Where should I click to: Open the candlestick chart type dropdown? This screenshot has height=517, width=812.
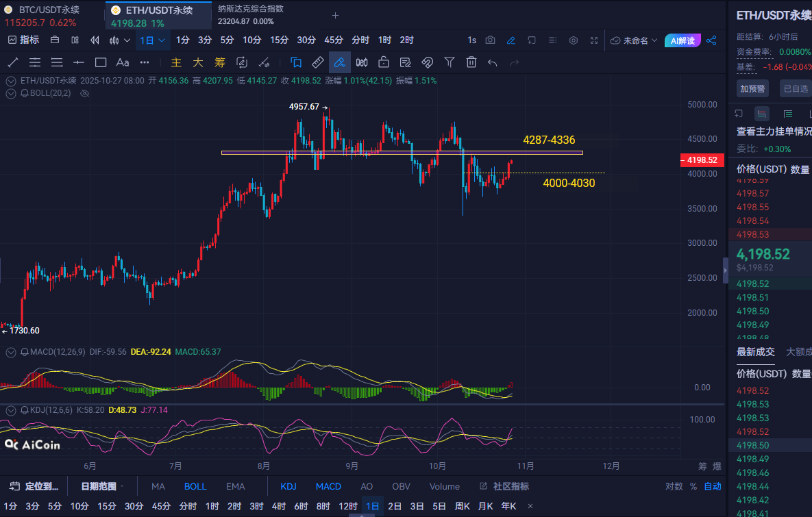point(119,40)
